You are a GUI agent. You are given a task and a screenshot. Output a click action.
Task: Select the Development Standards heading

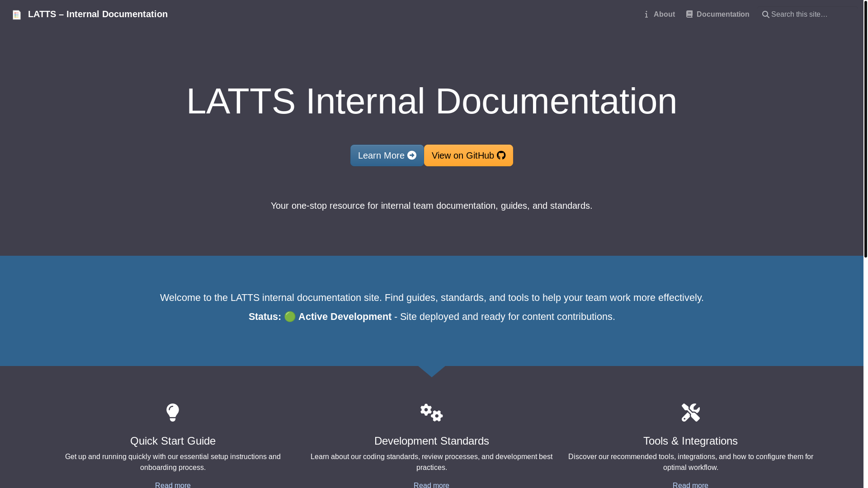click(432, 441)
